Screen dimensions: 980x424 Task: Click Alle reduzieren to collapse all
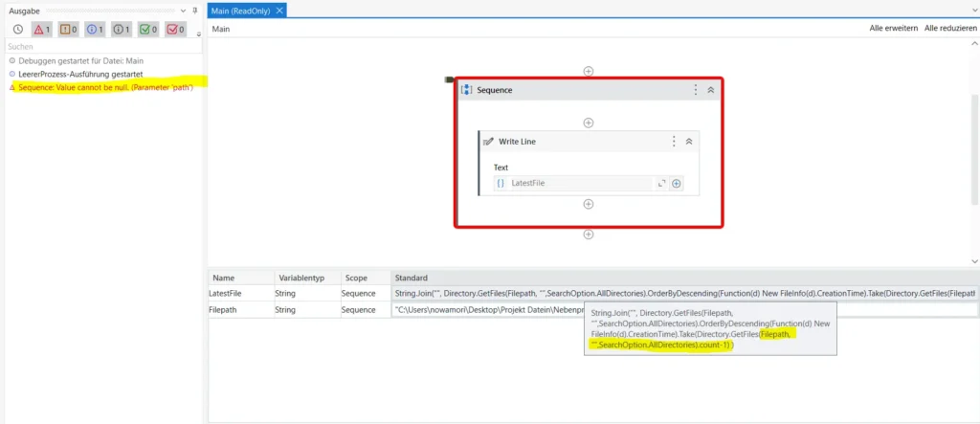950,28
